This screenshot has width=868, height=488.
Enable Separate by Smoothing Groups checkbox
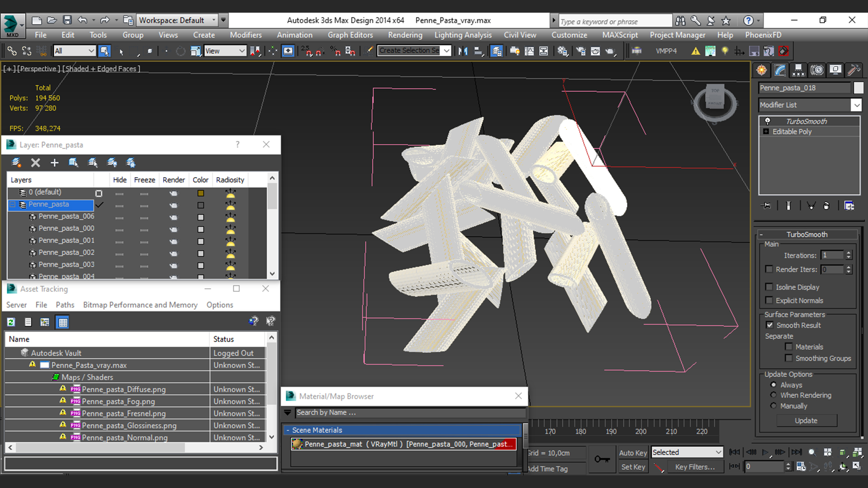789,358
